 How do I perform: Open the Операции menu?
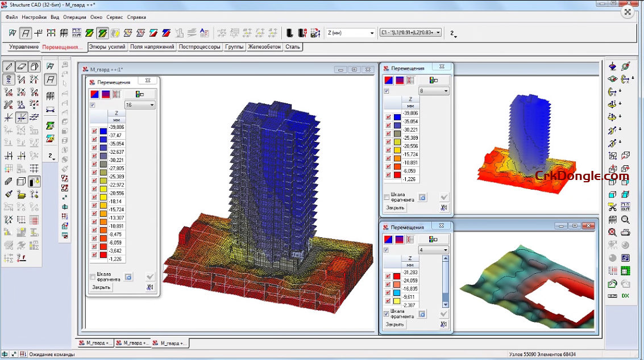coord(74,17)
